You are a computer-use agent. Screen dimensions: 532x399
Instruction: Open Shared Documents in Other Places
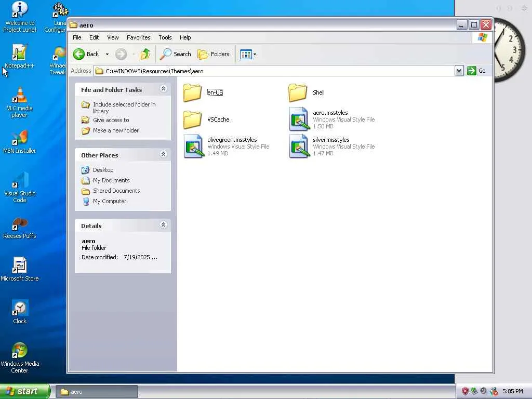click(116, 191)
